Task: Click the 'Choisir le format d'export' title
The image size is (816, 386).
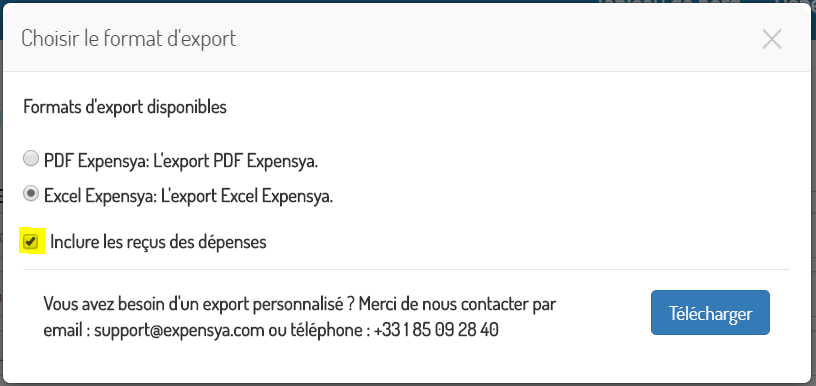Action: [x=129, y=39]
